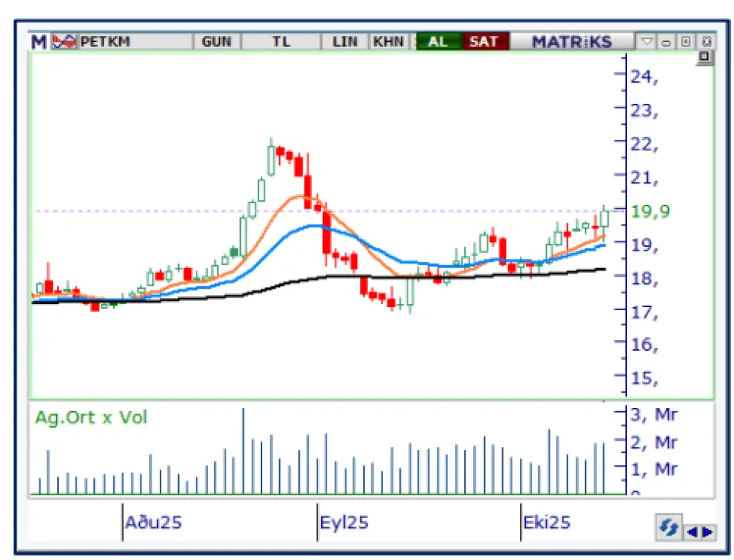Toggle the LIN linear scale setting
This screenshot has width=734, height=560.
pos(345,41)
